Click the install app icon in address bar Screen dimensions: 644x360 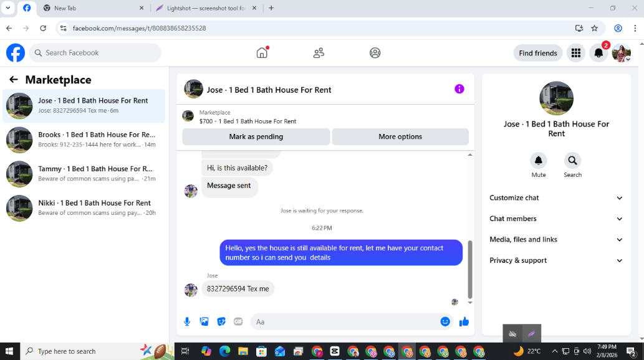click(x=579, y=28)
